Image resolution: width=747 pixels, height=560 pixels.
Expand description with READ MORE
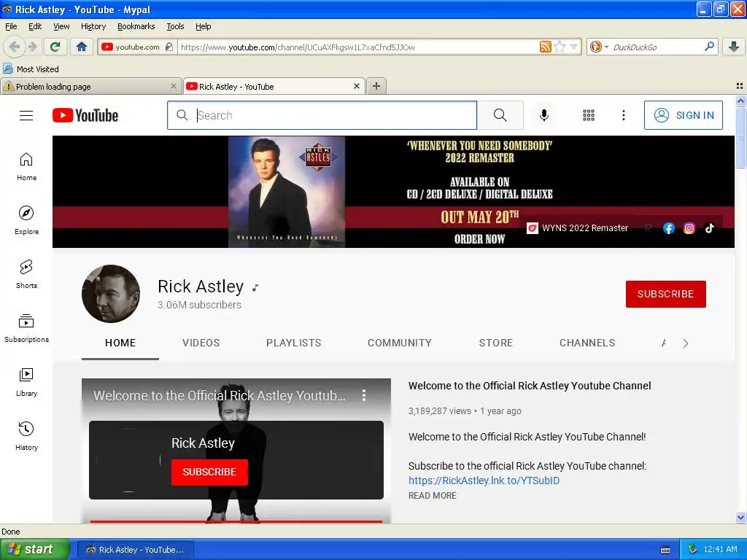432,496
